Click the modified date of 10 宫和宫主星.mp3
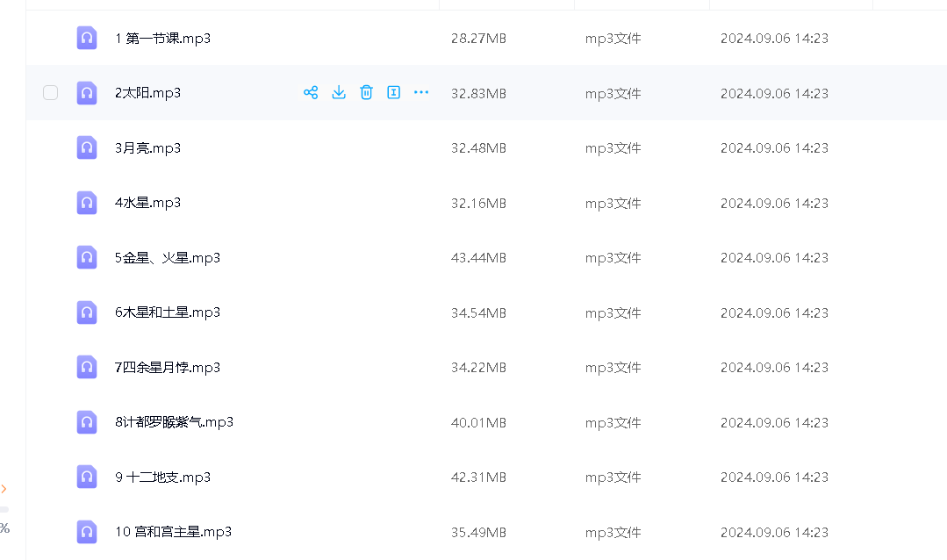Screen dimensions: 947x560 (774, 532)
